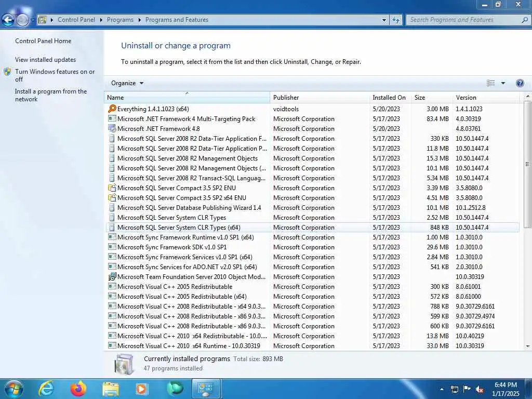Click the list scroll up arrow

coord(528,97)
